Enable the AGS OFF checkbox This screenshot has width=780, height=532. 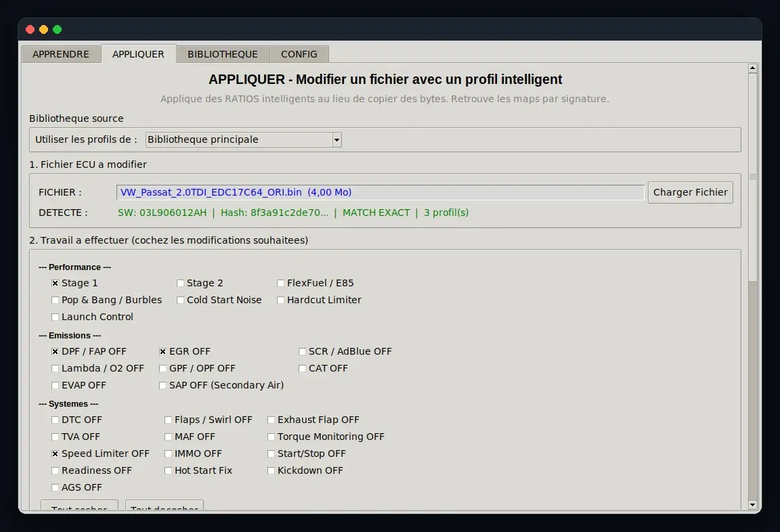pyautogui.click(x=56, y=488)
